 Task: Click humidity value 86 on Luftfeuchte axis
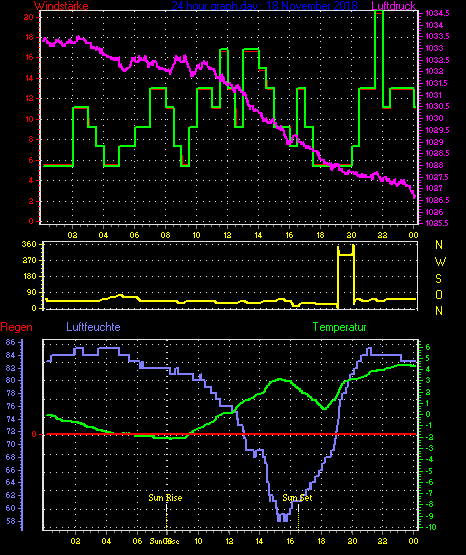click(11, 342)
